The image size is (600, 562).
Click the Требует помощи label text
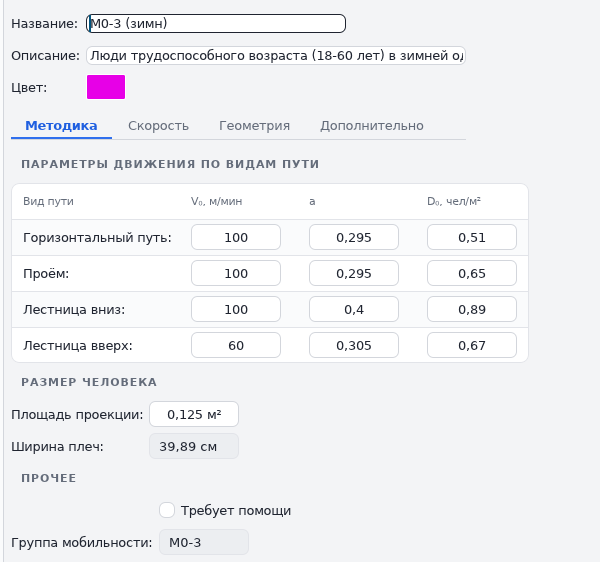pos(236,511)
